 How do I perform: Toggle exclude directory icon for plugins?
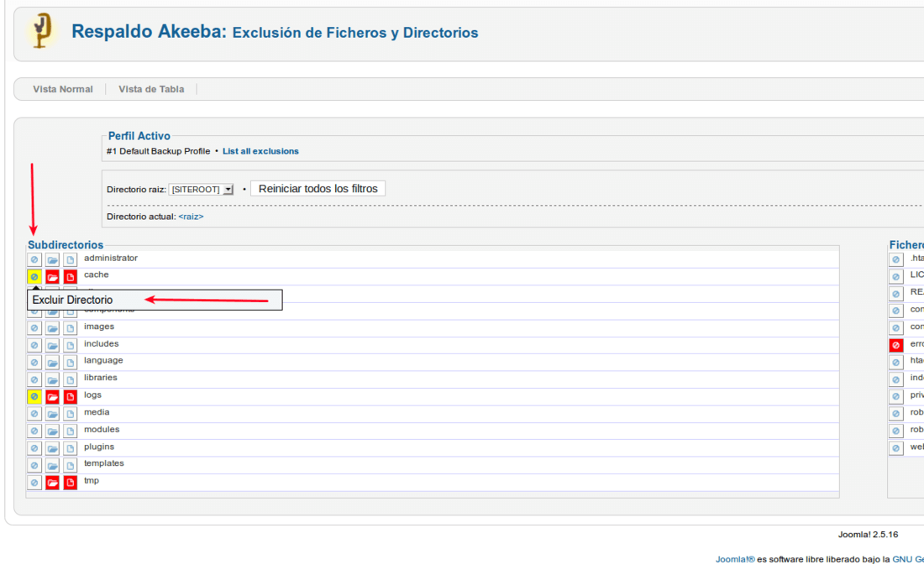(34, 448)
